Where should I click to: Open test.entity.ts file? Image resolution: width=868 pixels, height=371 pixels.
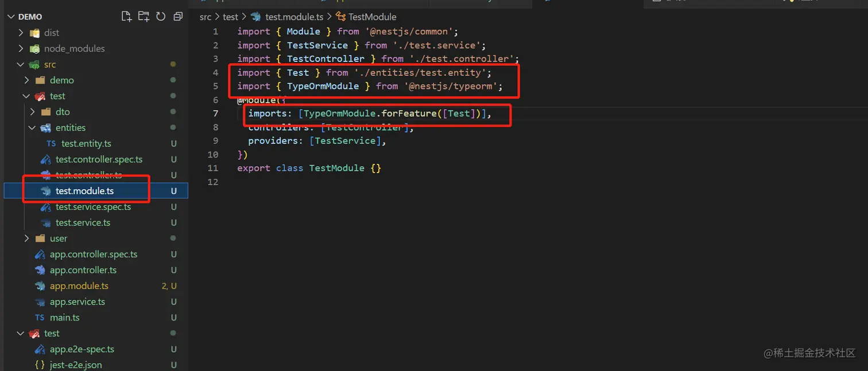86,143
